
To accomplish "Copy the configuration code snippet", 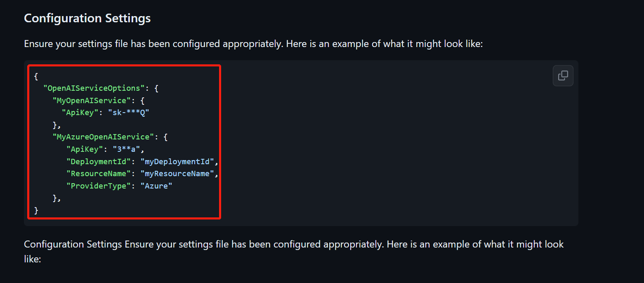I will (x=563, y=75).
